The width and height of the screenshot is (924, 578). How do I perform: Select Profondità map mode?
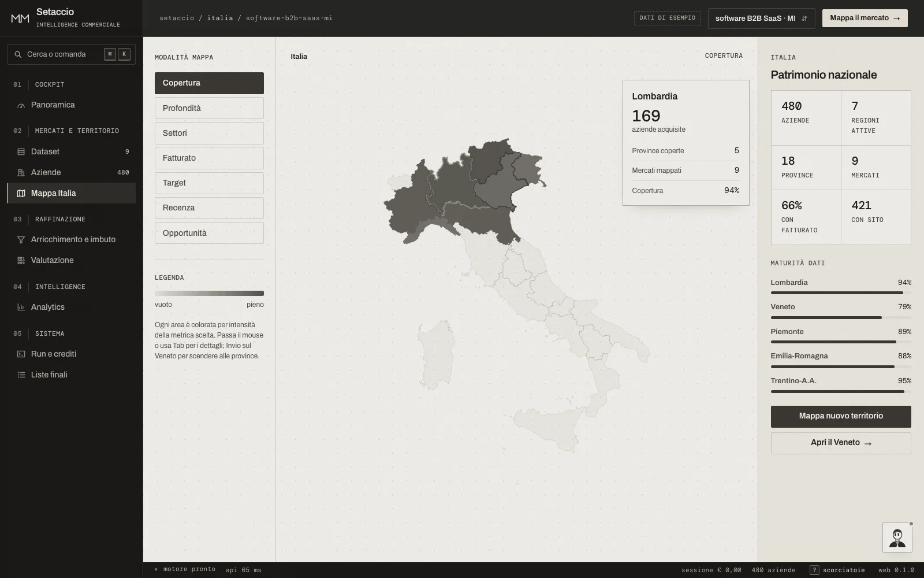pos(209,108)
